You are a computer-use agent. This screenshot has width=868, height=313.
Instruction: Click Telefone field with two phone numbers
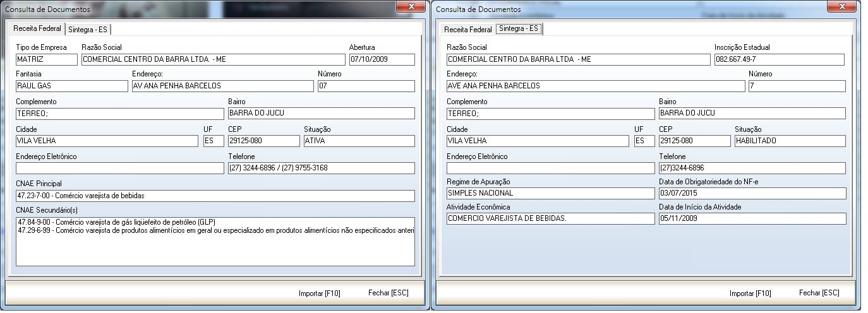(x=322, y=168)
